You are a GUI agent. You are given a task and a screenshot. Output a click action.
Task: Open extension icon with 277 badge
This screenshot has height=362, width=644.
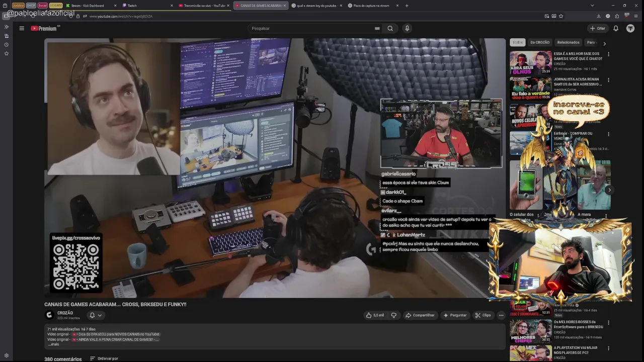[x=627, y=16]
